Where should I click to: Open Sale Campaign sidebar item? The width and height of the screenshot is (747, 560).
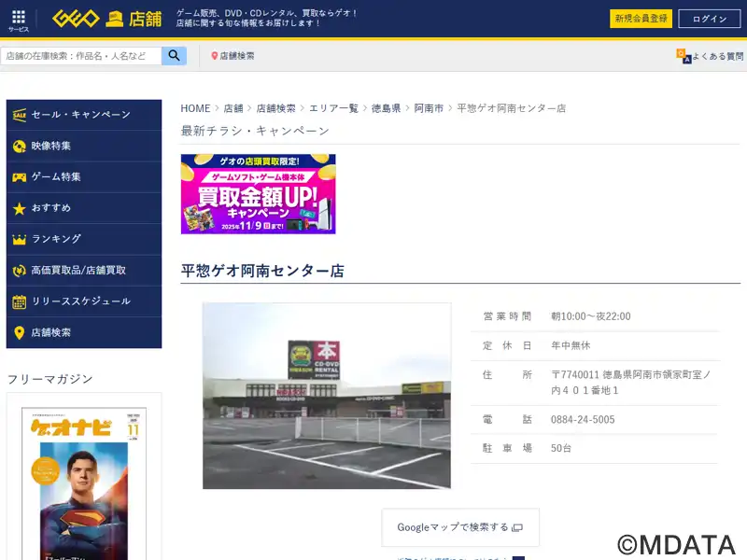(83, 115)
